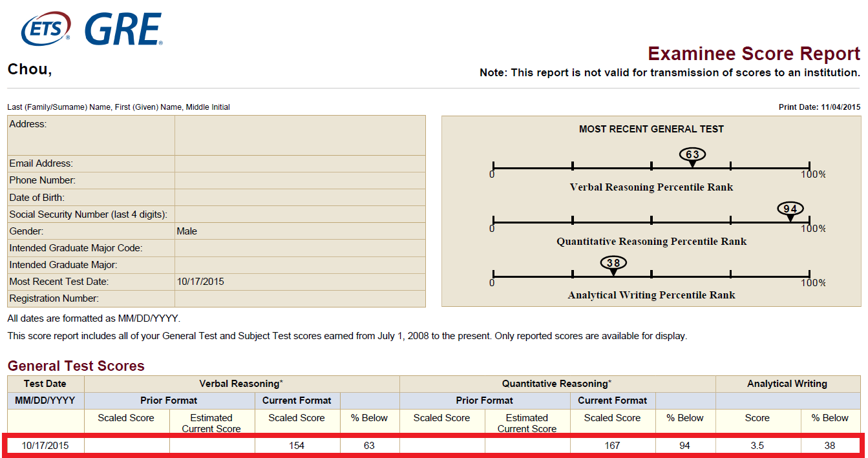The height and width of the screenshot is (458, 868).
Task: Click the Quantitative Reasoning column header
Action: [556, 384]
